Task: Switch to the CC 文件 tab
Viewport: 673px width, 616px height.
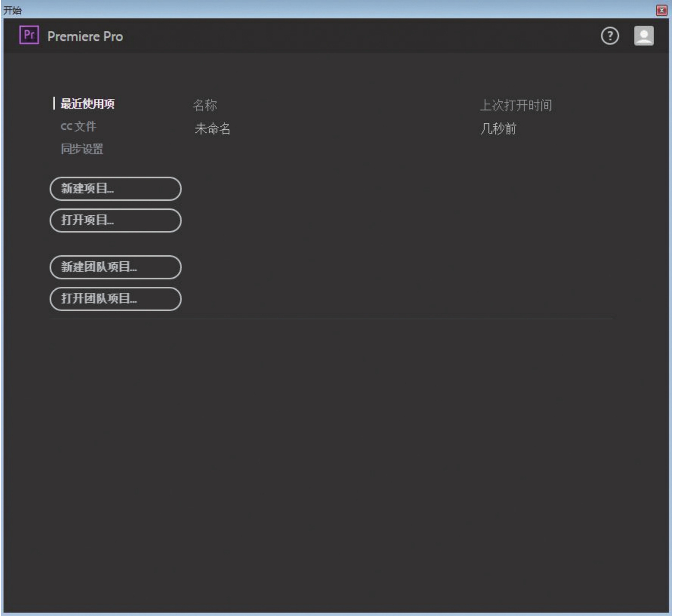Action: (78, 126)
